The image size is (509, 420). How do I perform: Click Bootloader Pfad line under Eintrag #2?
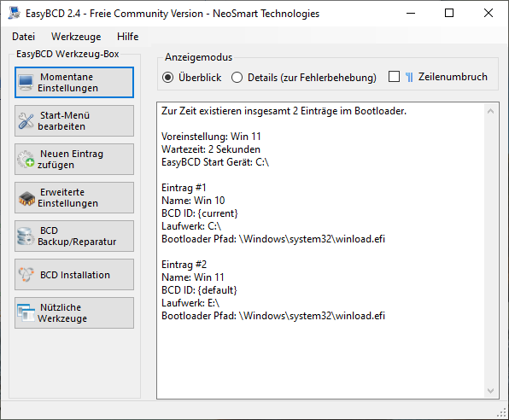point(273,316)
